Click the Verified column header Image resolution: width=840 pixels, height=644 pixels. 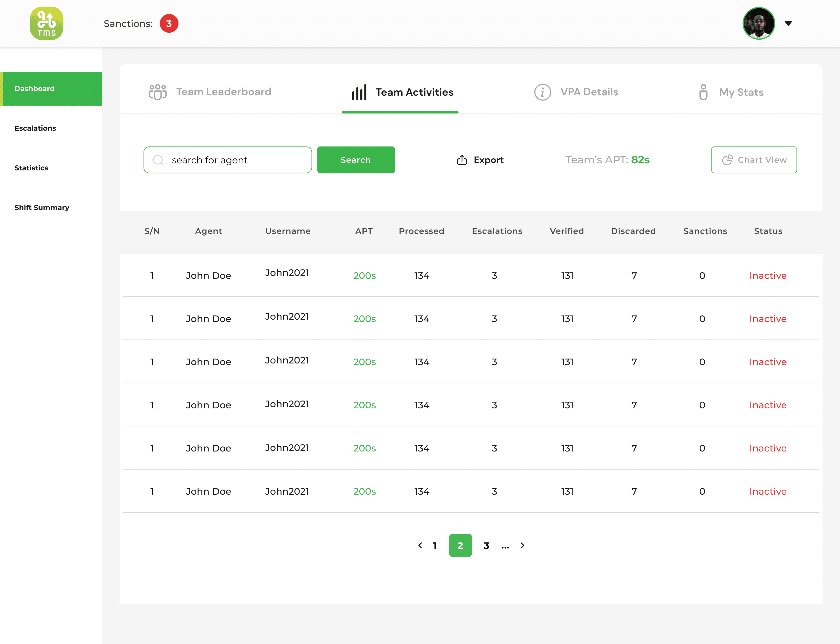click(567, 231)
